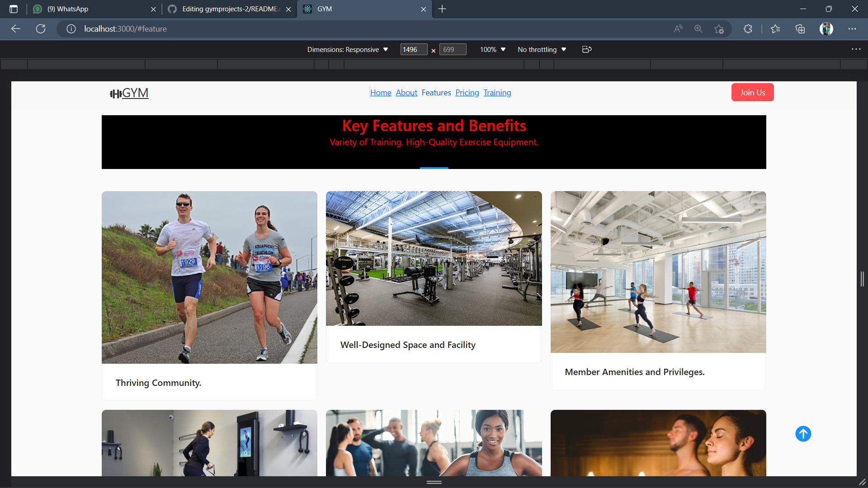Screen dimensions: 868x488
Task: Click the browser profile avatar
Action: [x=826, y=28]
